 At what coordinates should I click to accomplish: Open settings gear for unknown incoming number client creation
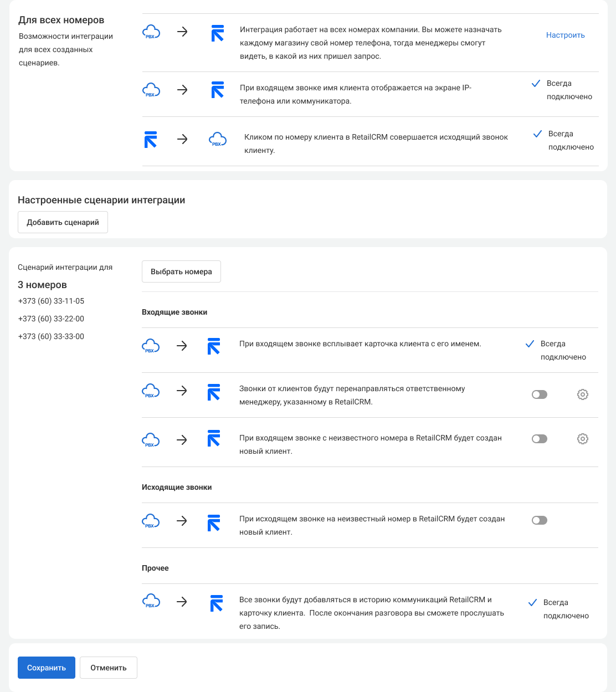click(582, 439)
